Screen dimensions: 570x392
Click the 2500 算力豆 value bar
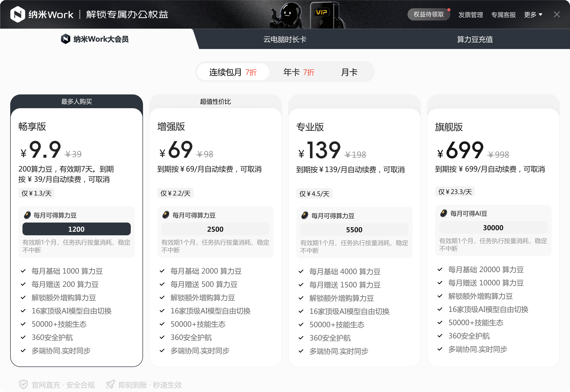click(216, 229)
